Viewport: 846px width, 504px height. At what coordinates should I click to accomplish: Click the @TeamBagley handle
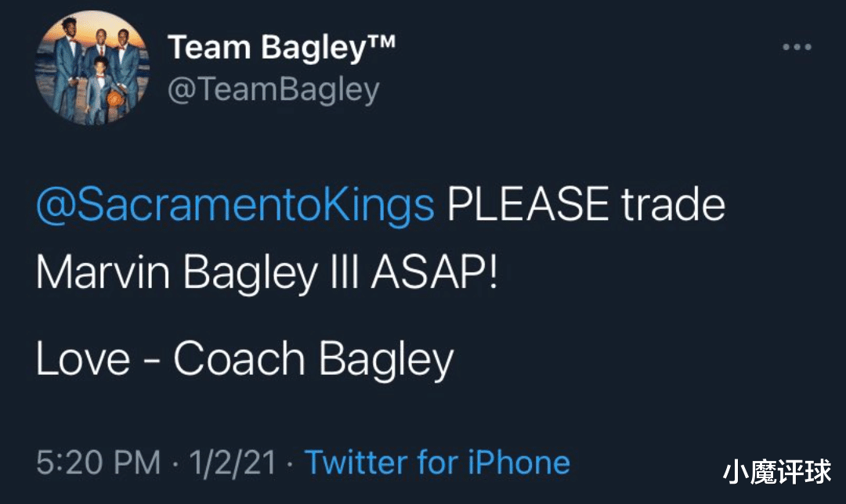[273, 91]
